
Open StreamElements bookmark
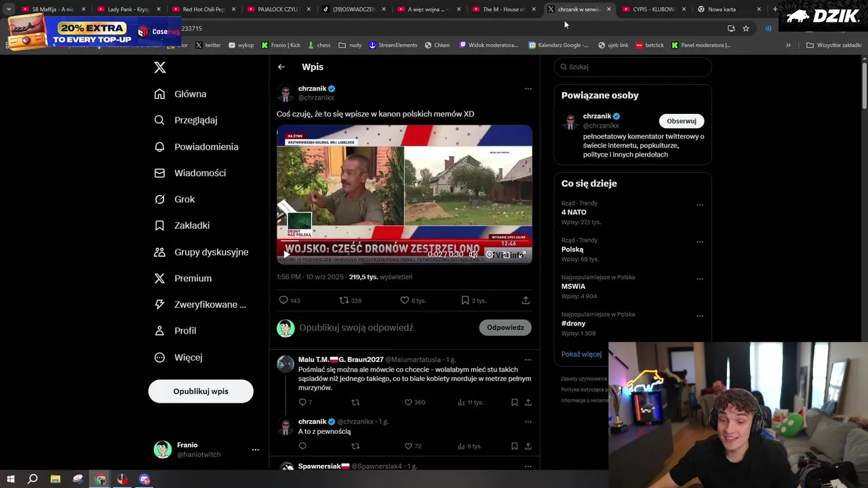pos(393,45)
